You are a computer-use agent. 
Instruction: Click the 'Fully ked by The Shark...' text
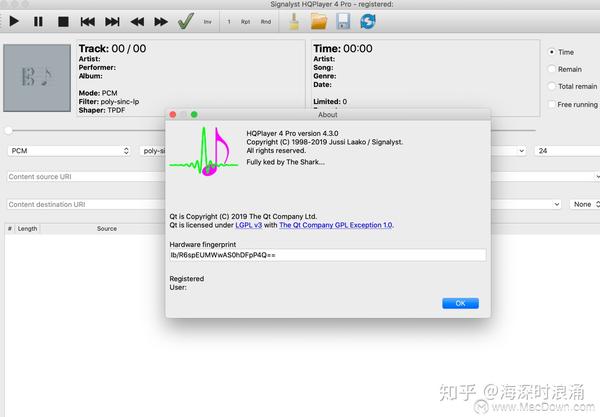(285, 162)
